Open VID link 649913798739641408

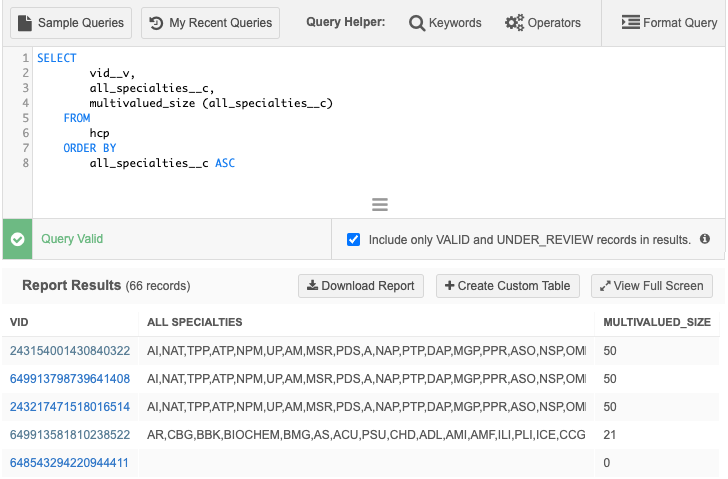tap(70, 379)
